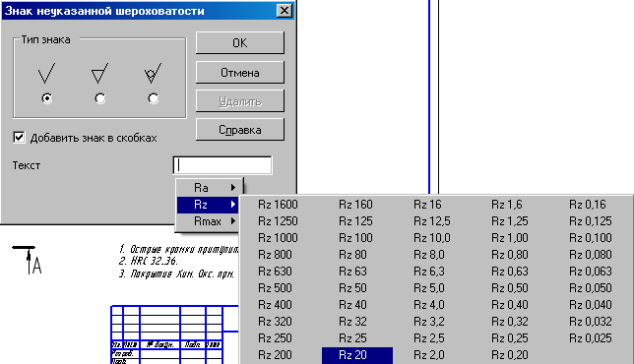Image resolution: width=634 pixels, height=364 pixels.
Task: Toggle the Добавить знак в скобках checkbox
Action: click(19, 138)
